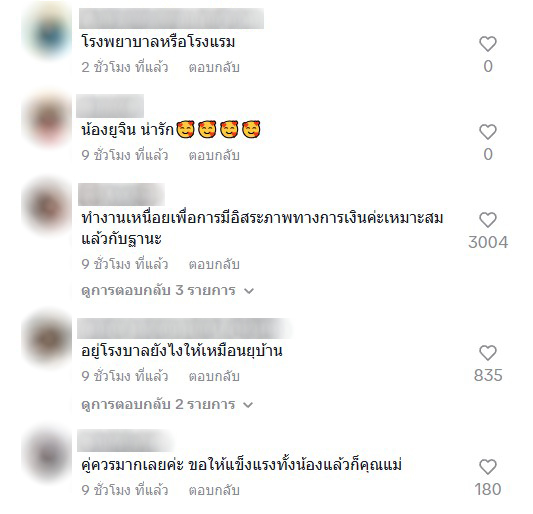Reply to the 'คู่ควรมากเลยค่ะ' comment
This screenshot has width=533, height=514.
tap(214, 490)
